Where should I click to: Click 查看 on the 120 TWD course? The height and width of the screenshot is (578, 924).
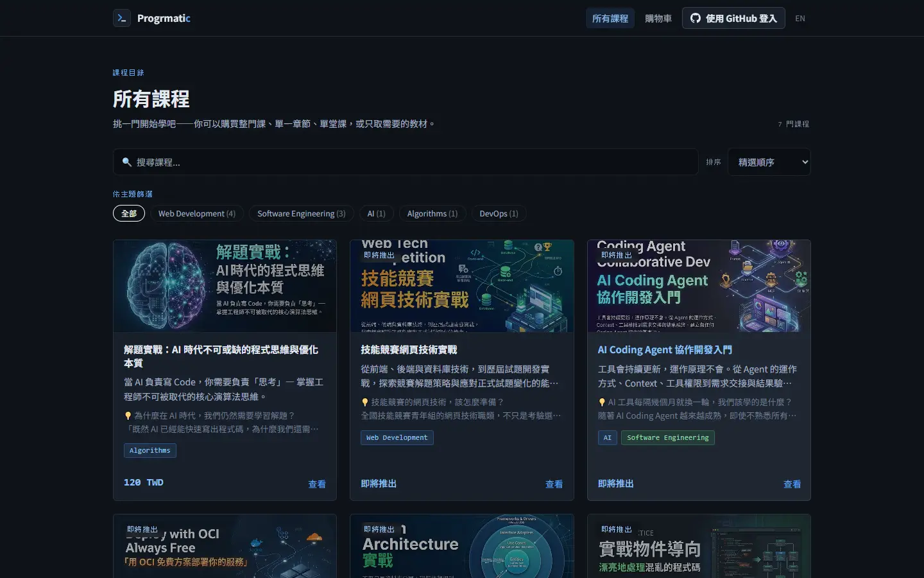tap(317, 484)
